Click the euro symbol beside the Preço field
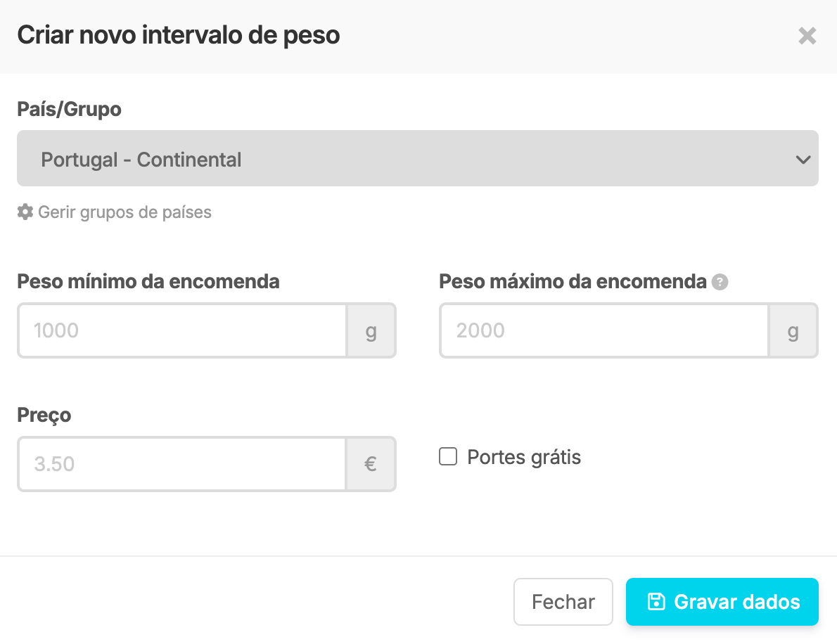 pyautogui.click(x=371, y=464)
